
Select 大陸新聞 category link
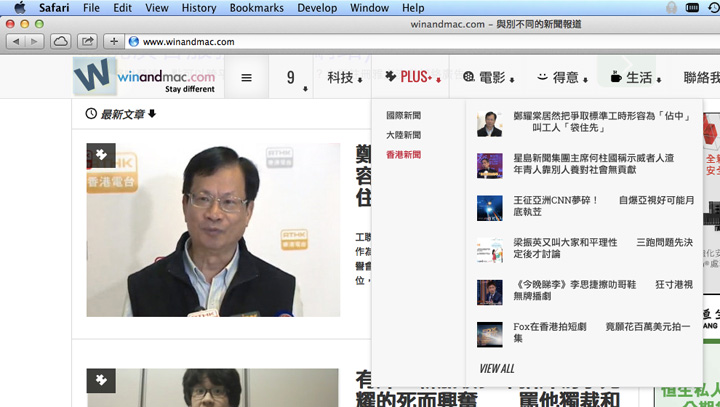pyautogui.click(x=403, y=135)
